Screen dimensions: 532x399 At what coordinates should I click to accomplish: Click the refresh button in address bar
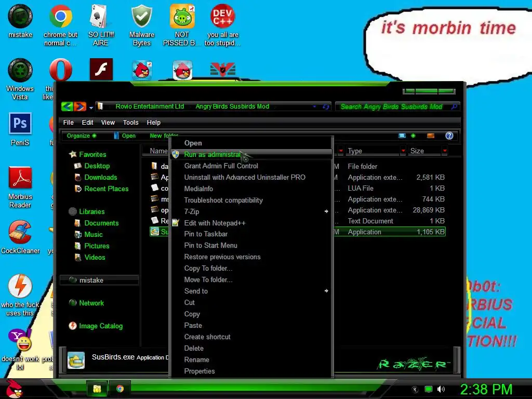pos(326,107)
